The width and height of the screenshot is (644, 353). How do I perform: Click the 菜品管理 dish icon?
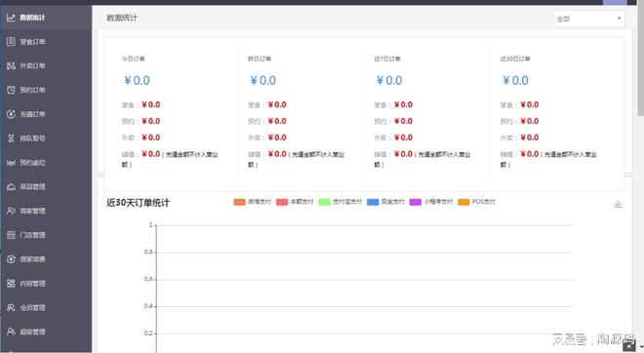pos(11,187)
